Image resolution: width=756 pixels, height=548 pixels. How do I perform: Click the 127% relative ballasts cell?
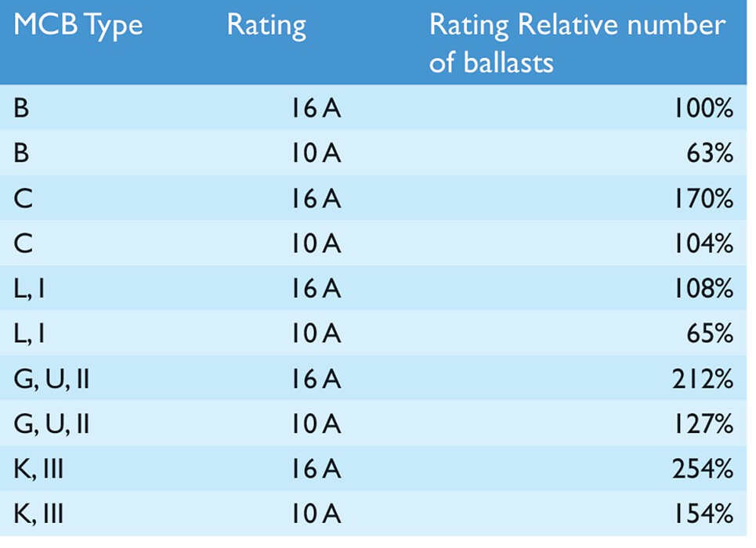point(704,424)
